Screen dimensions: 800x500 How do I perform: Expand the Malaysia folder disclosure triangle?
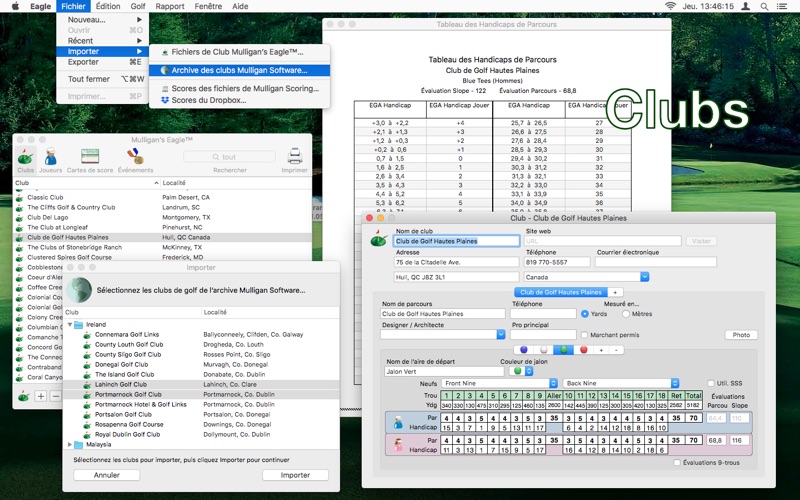(70, 445)
